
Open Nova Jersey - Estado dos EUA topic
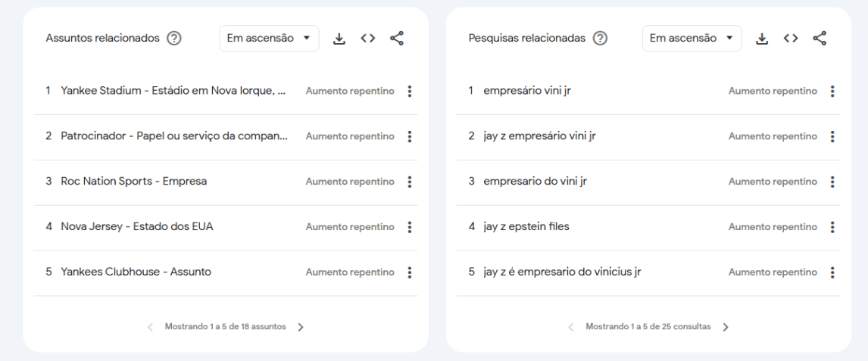tap(137, 226)
